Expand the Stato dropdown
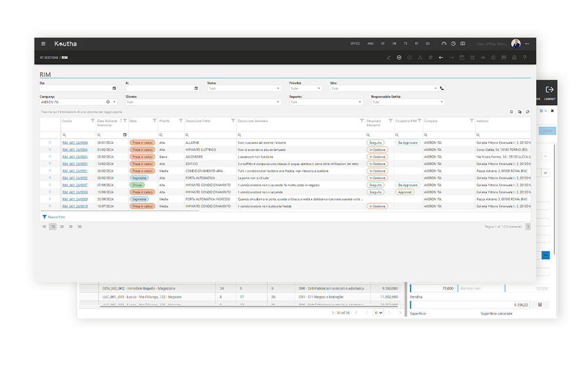Screen dimensions: 588x376 click(x=278, y=89)
